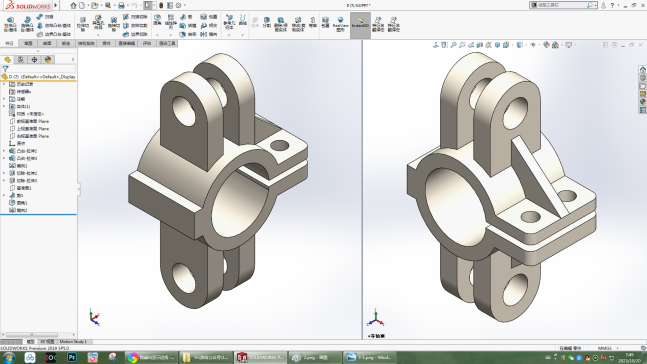Select the Lofted Cut command

(135, 26)
